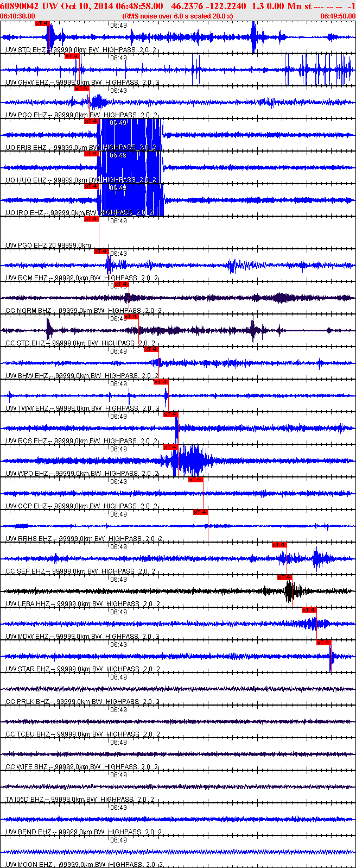The image size is (356, 868).
Task: Select station label 'CC NORM BHZ'
Action: tap(28, 311)
